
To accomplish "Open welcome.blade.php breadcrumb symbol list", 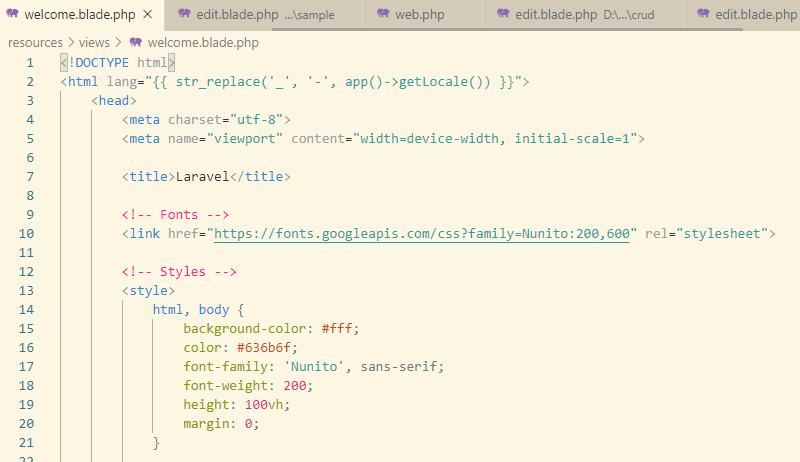I will tap(202, 43).
